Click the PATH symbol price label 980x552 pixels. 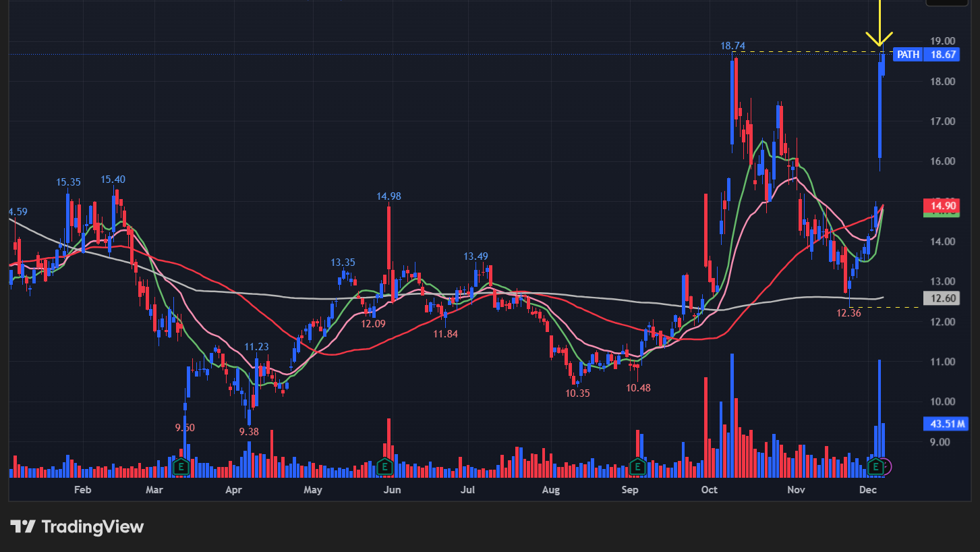pos(908,55)
